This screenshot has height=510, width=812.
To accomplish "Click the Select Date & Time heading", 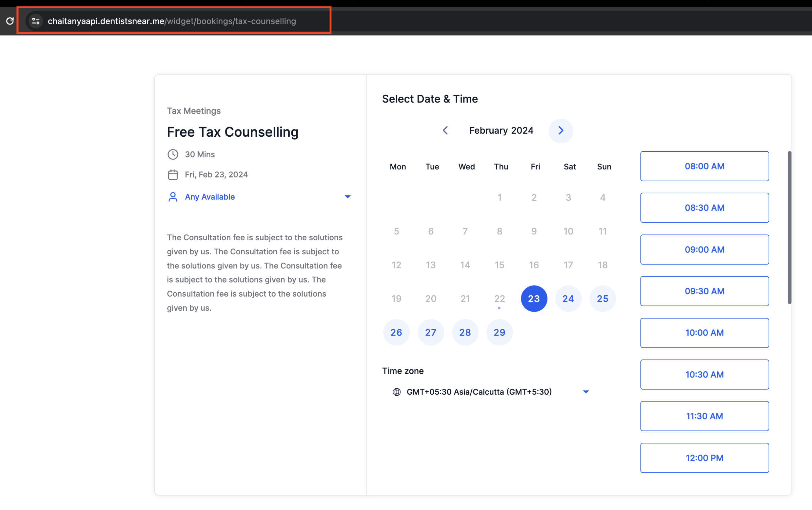I will click(430, 99).
